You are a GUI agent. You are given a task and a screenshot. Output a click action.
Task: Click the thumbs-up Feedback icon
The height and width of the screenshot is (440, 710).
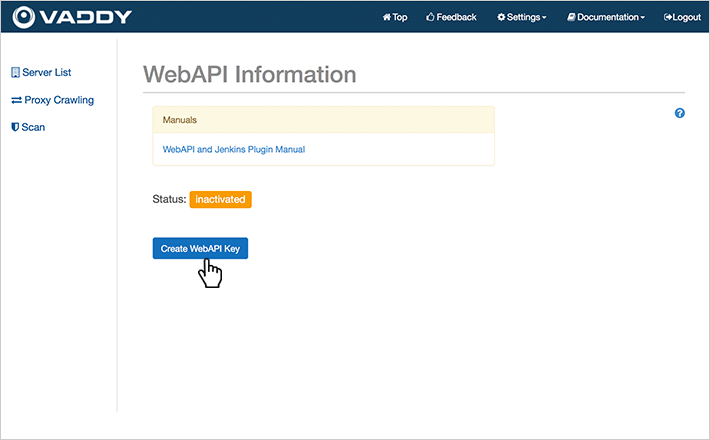pyautogui.click(x=430, y=17)
